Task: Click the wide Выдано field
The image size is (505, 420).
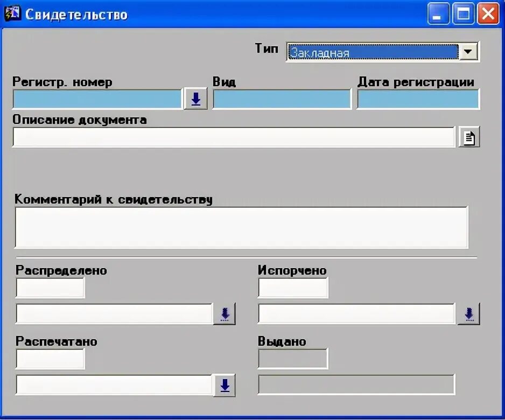Action: [356, 384]
